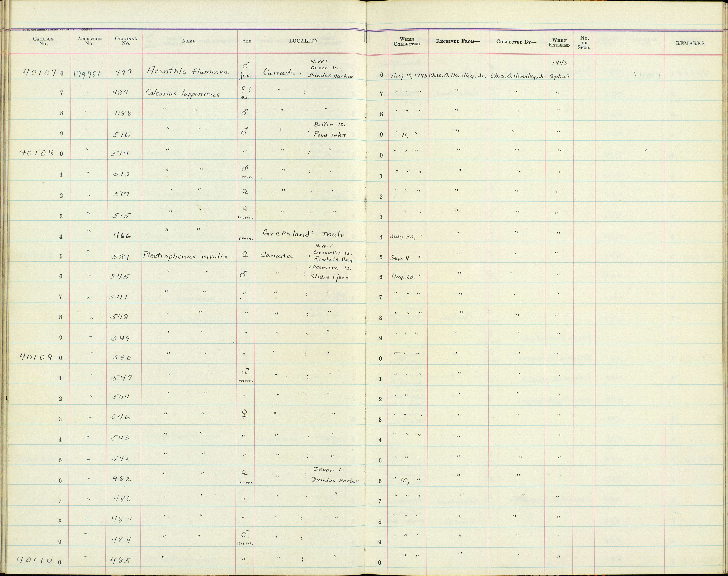Image resolution: width=728 pixels, height=576 pixels.
Task: Click entry date 'Sept. 29'
Action: click(x=559, y=76)
